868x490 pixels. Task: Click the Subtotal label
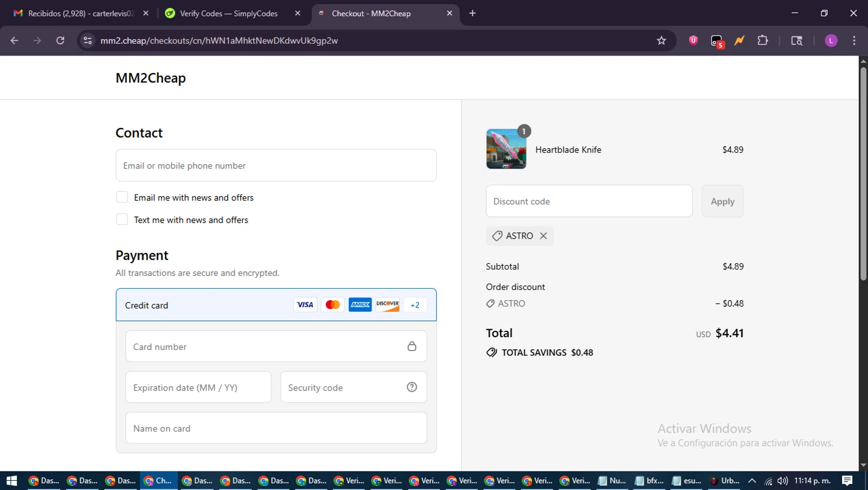pos(502,266)
